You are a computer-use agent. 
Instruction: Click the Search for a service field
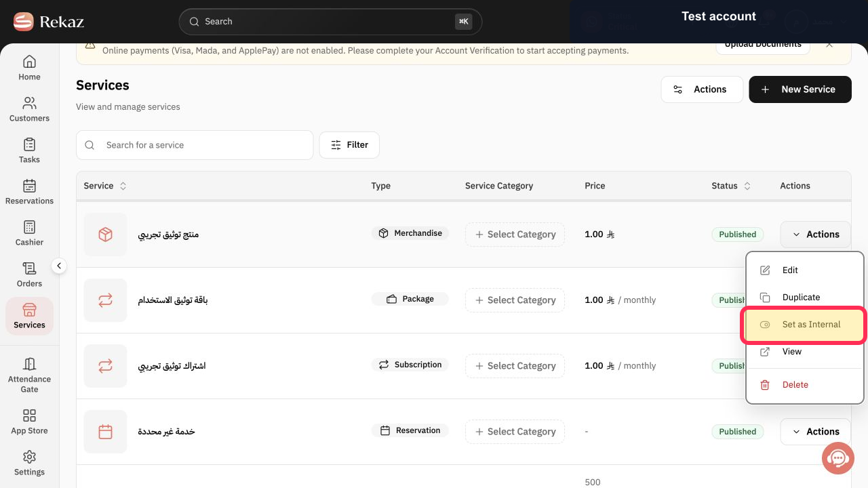coord(195,145)
